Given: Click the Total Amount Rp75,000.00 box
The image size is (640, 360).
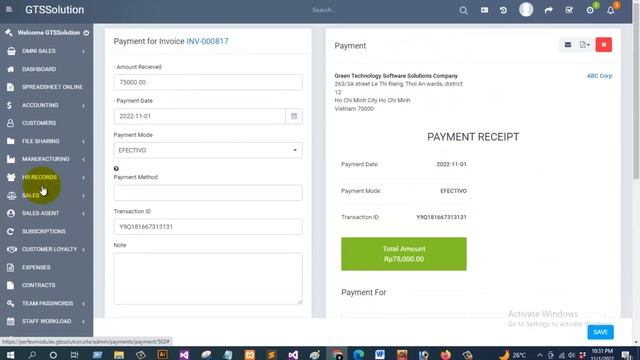Looking at the screenshot, I should 404,254.
